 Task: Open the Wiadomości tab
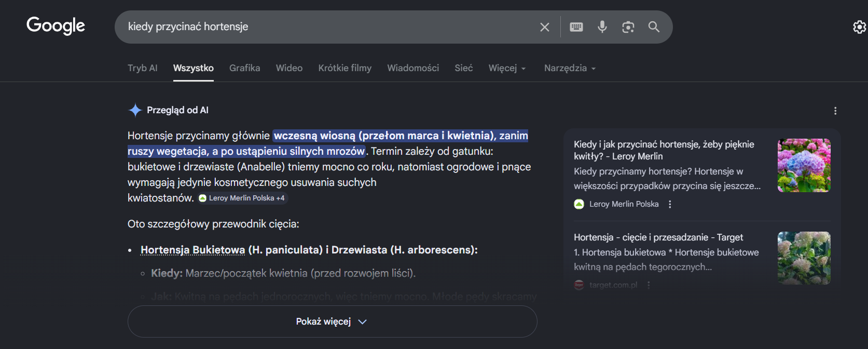[413, 68]
